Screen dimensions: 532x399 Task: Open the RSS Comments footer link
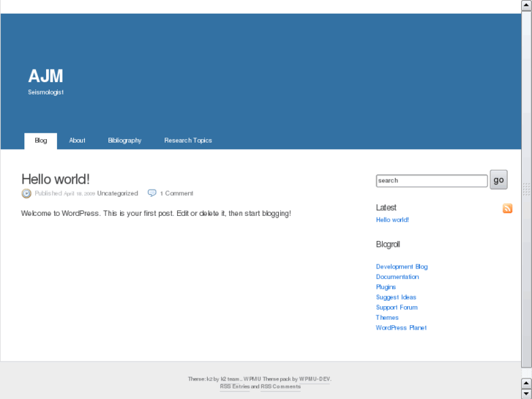coord(280,387)
